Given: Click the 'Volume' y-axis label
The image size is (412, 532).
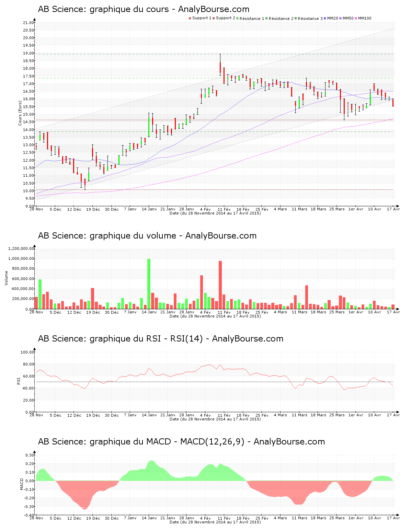Looking at the screenshot, I should [6, 278].
